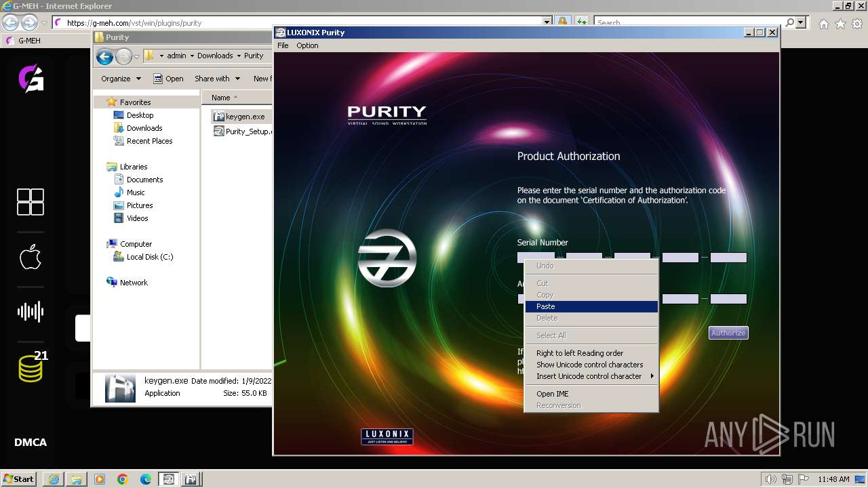Click the G-MEH site logo
This screenshot has width=868, height=488.
[31, 78]
